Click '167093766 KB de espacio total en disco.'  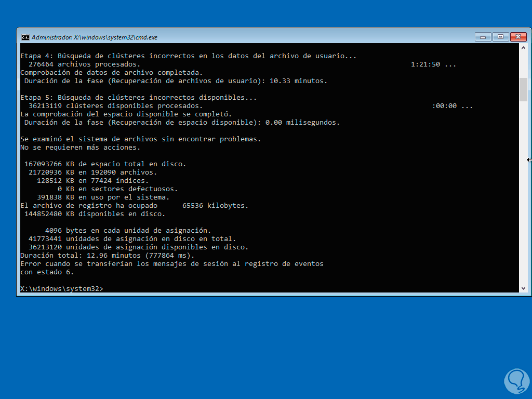tap(105, 164)
